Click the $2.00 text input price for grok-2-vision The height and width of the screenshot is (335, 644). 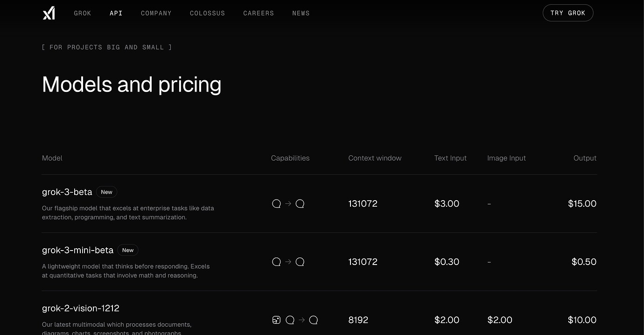coord(447,320)
